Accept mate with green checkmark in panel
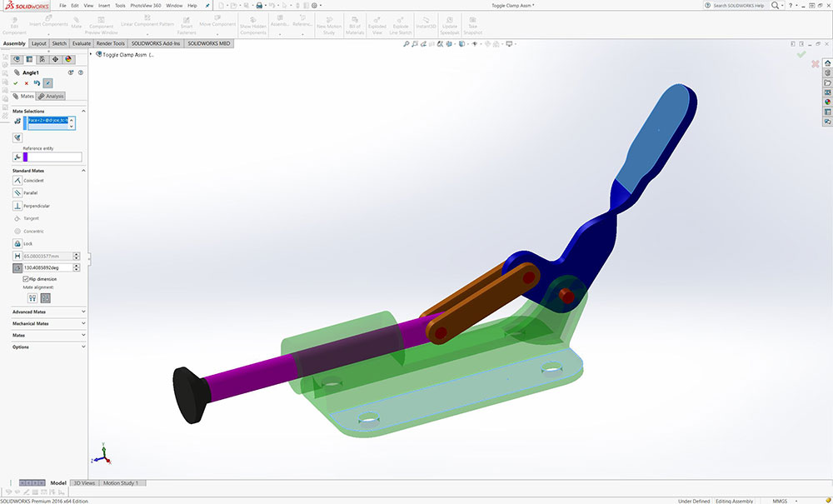Viewport: 833px width, 504px height. click(16, 83)
